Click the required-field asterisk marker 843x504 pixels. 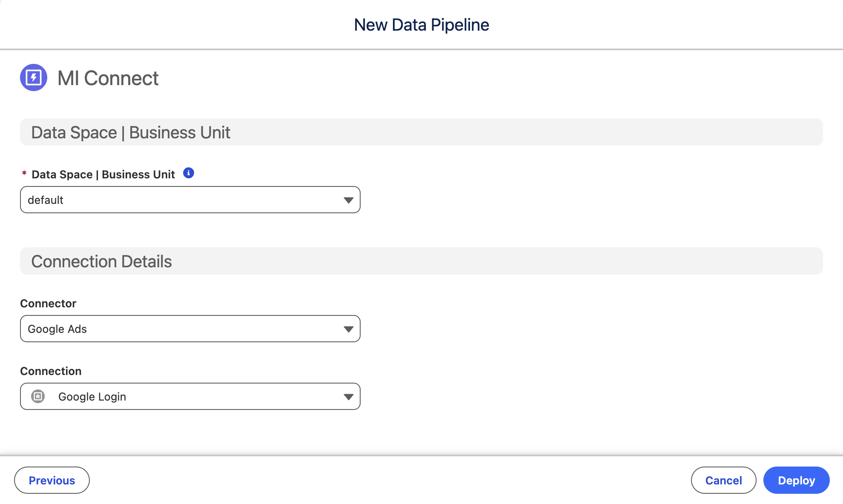click(24, 174)
